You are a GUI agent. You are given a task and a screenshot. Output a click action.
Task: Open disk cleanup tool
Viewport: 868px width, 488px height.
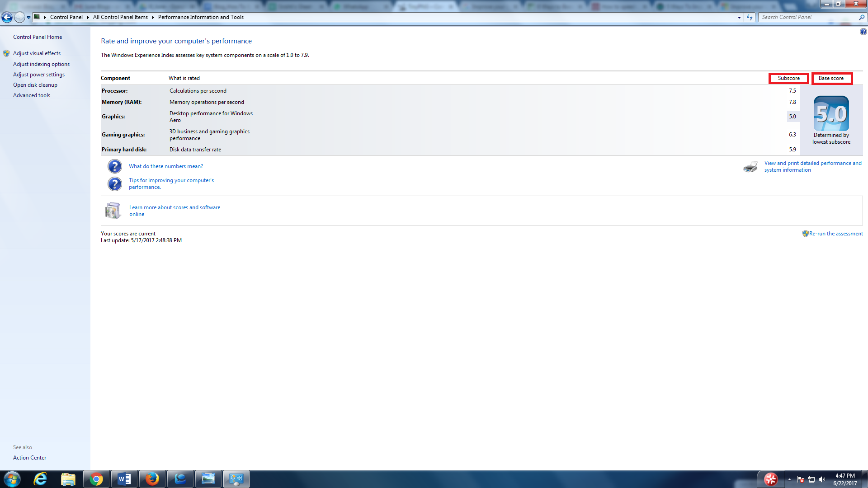(34, 84)
